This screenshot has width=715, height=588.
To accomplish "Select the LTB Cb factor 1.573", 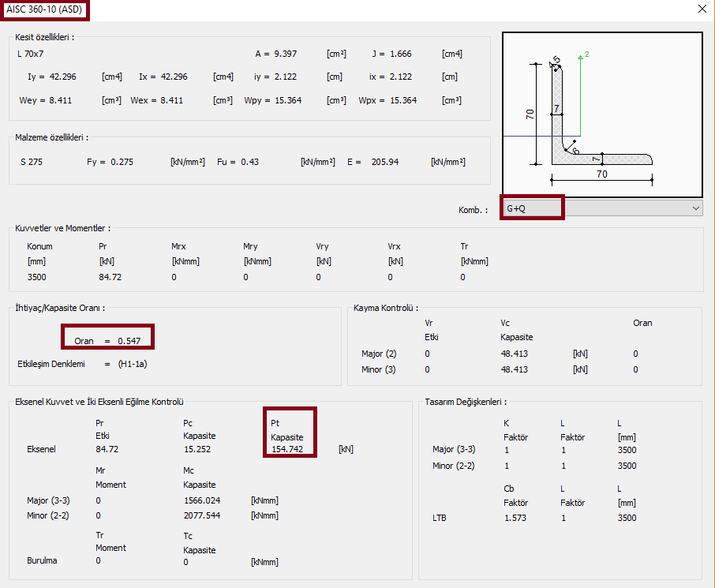I will point(515,518).
